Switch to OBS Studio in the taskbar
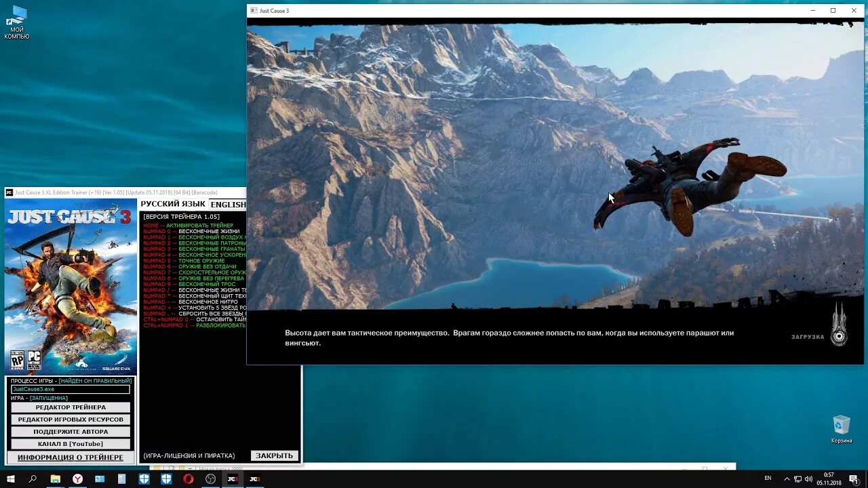This screenshot has height=488, width=868. [x=210, y=479]
